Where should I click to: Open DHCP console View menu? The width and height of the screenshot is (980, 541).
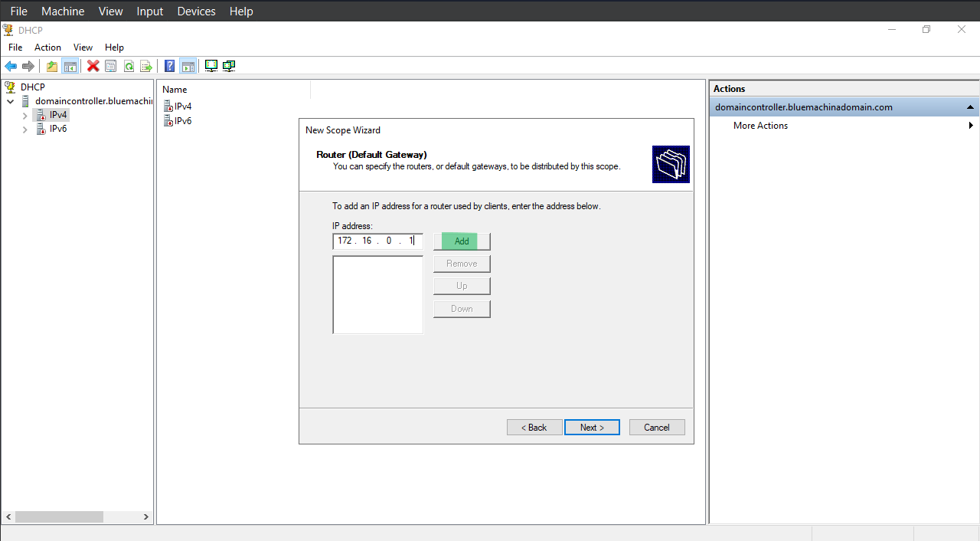click(83, 48)
